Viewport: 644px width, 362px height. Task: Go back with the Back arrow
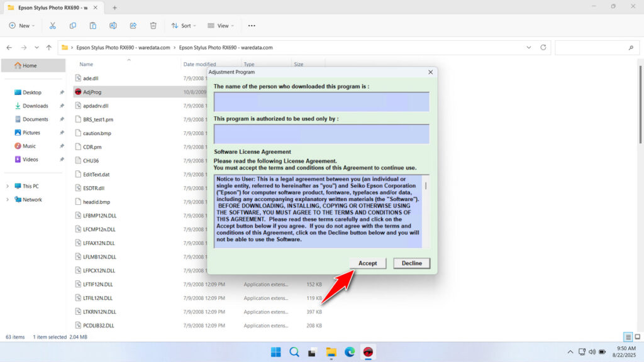9,48
